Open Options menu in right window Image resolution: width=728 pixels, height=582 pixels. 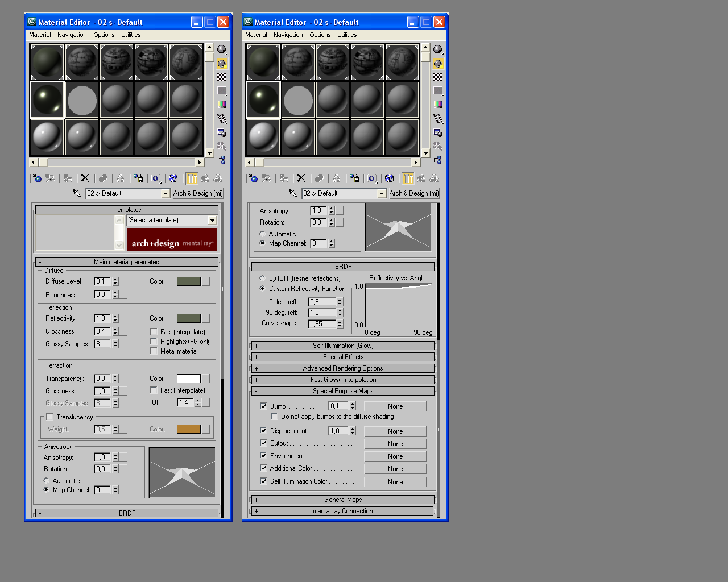[320, 35]
